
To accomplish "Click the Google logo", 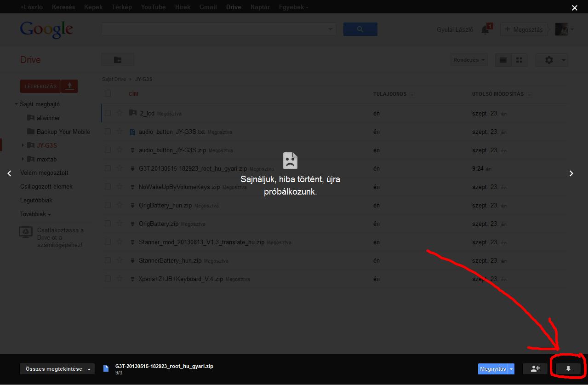I will pos(46,29).
